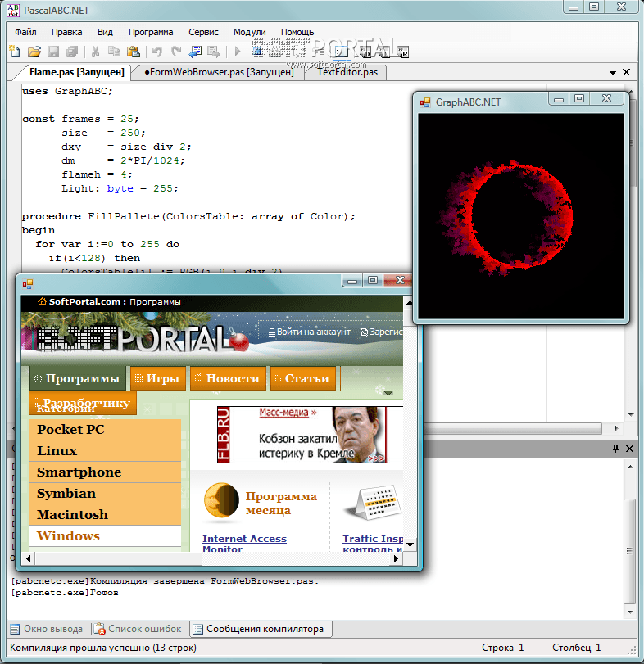Close the current editor tab

(626, 72)
